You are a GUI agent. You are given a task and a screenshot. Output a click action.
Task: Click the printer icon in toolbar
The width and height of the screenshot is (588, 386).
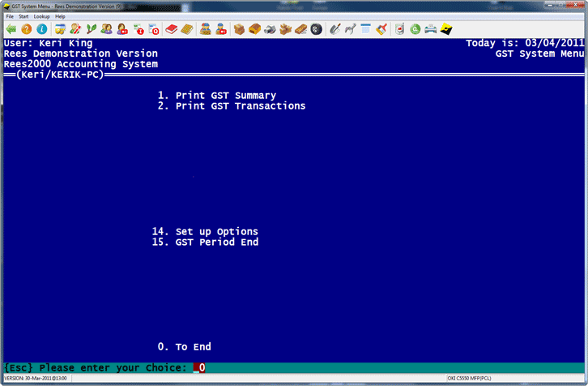[x=431, y=29]
